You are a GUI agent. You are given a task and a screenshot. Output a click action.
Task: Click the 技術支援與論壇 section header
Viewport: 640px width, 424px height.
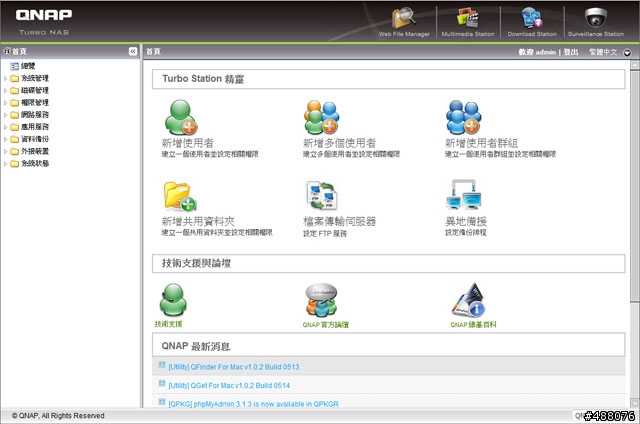[388, 263]
